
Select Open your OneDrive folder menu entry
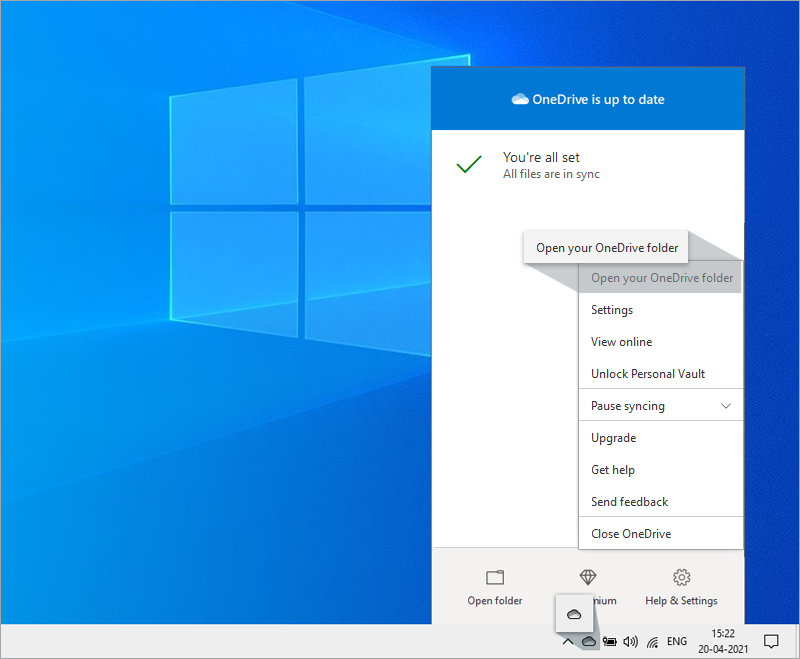click(660, 277)
